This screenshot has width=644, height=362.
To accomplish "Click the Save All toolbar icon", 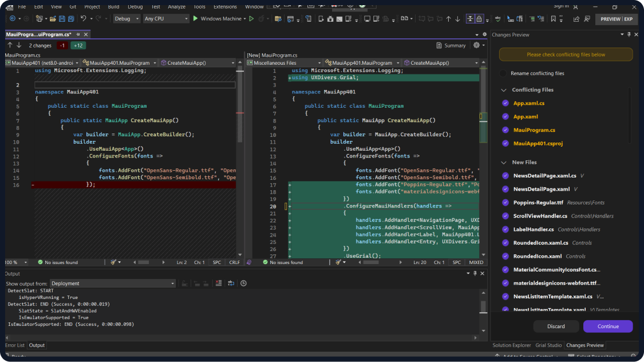I will pos(70,19).
